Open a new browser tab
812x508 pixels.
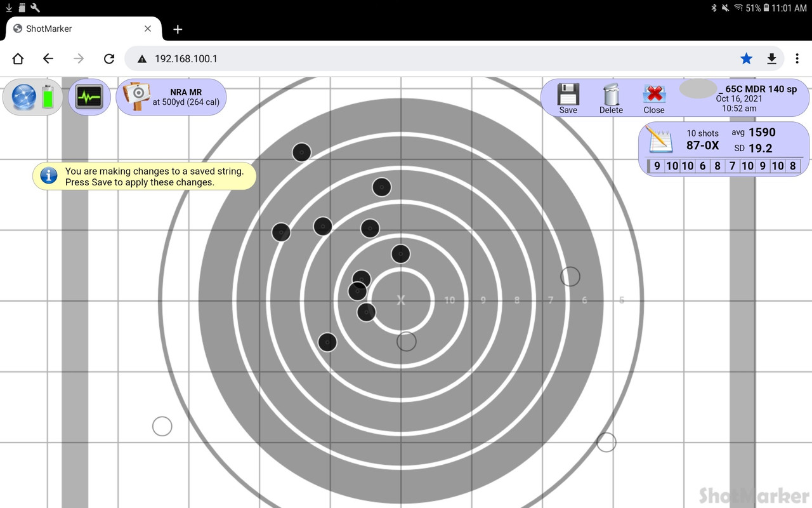[178, 29]
